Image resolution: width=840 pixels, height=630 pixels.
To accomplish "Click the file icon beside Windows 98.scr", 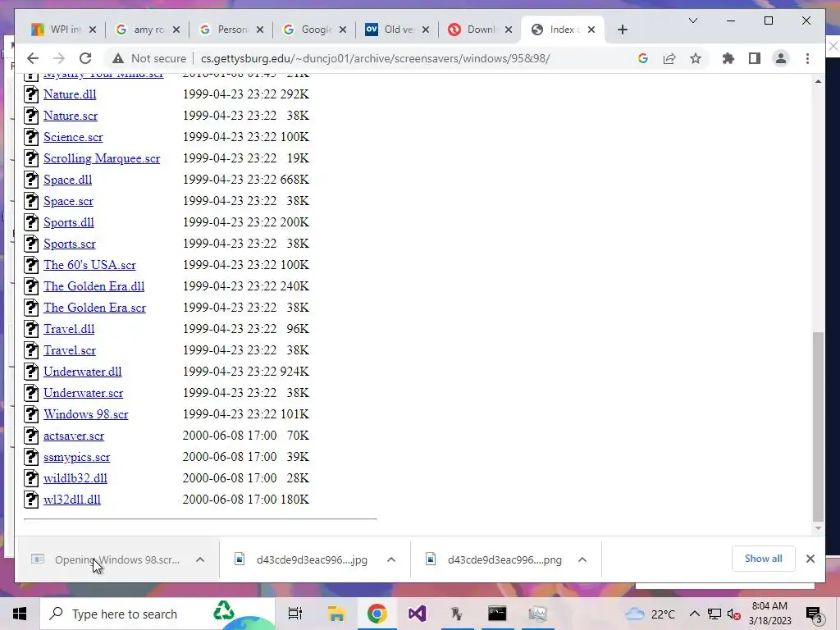I will tap(31, 414).
